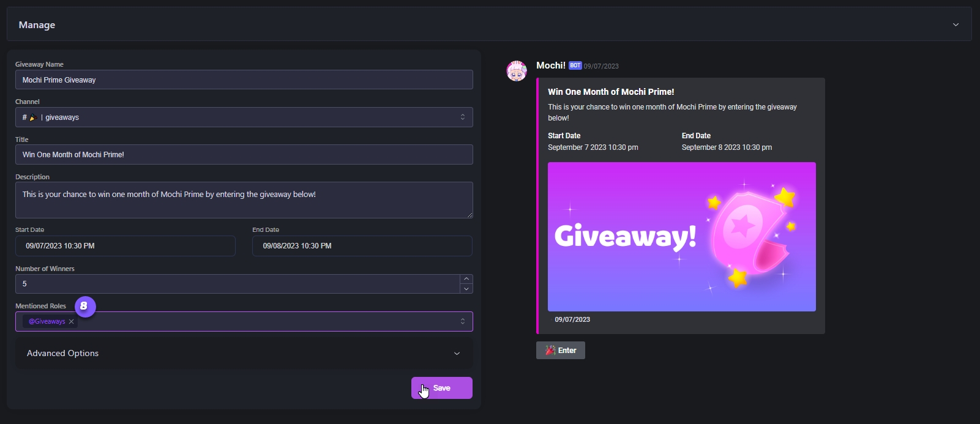
Task: Click the step 8 marker badge
Action: pyautogui.click(x=85, y=306)
